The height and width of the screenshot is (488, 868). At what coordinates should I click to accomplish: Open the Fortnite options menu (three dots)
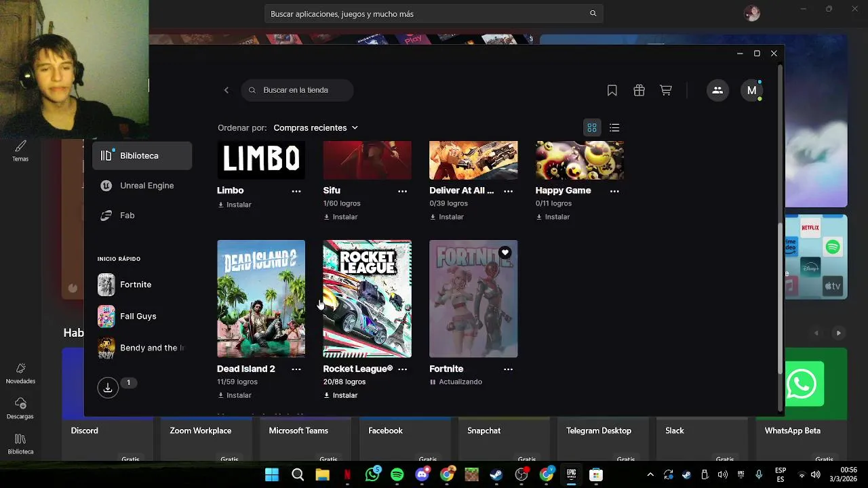(508, 369)
